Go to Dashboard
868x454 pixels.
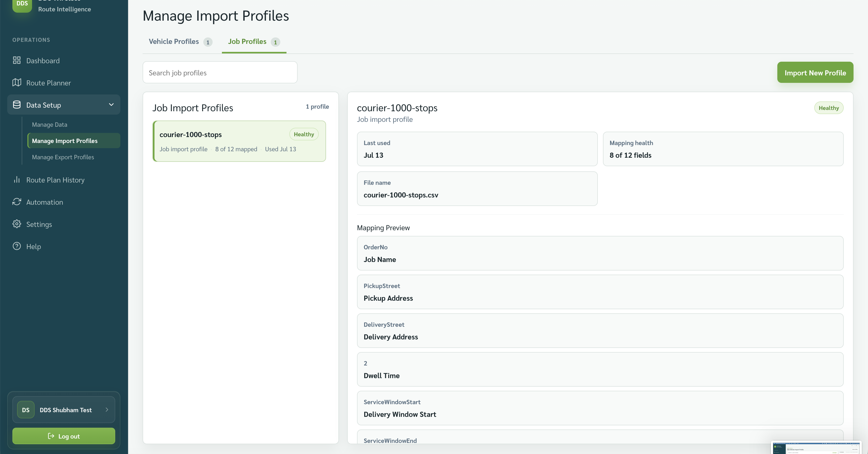pos(64,61)
